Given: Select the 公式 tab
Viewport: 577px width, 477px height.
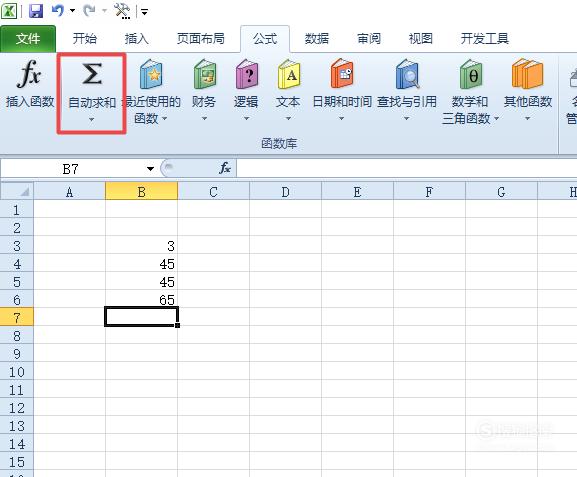Looking at the screenshot, I should pyautogui.click(x=265, y=39).
